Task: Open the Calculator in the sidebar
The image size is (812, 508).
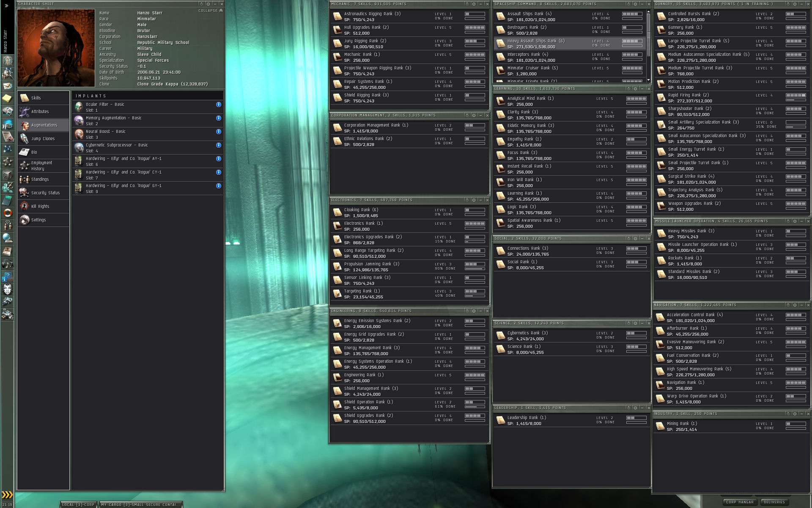Action: point(7,200)
